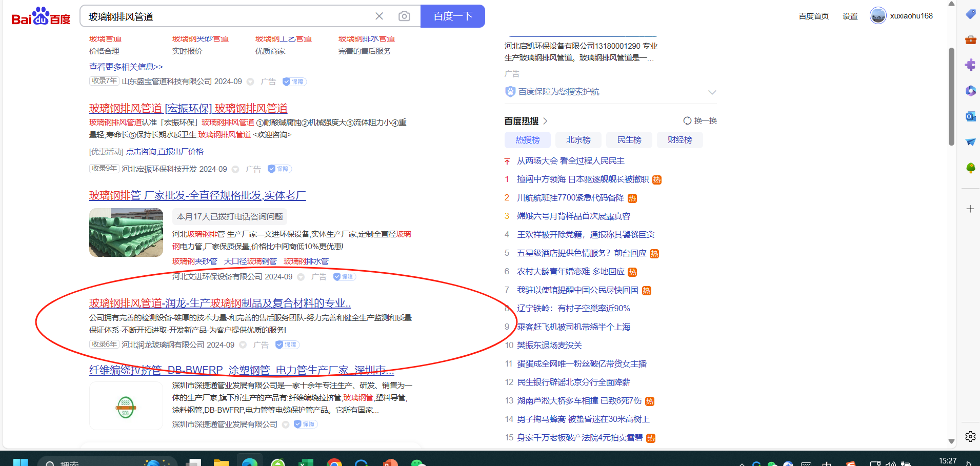Switch to the 北京榜 tab
The image size is (980, 466).
pyautogui.click(x=578, y=140)
